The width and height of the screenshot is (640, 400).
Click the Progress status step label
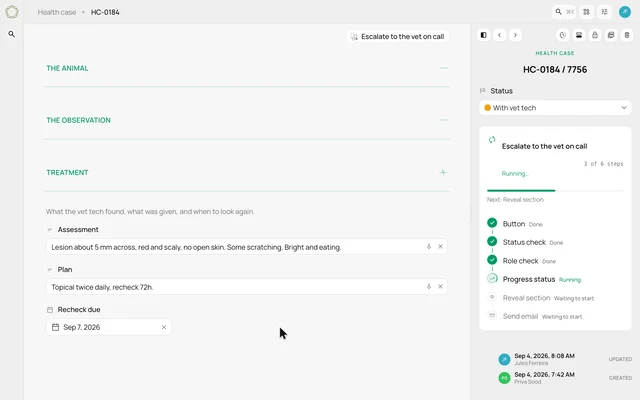(529, 279)
